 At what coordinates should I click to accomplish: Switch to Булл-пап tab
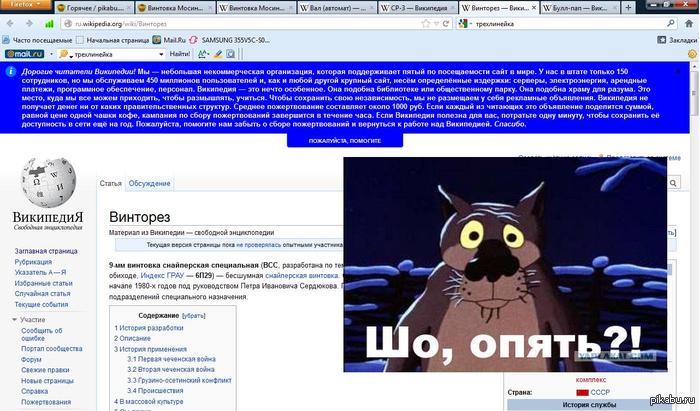point(579,8)
